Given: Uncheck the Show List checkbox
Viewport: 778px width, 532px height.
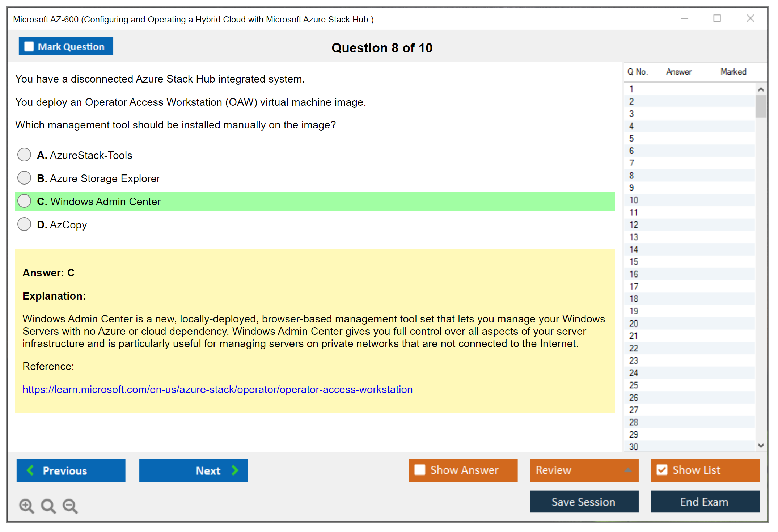Looking at the screenshot, I should [662, 470].
